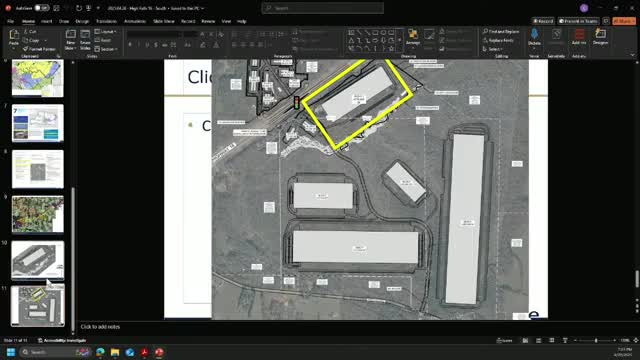Open the Clipboard pane launcher
Image resolution: width=640 pixels, height=360 pixels.
tap(58, 56)
